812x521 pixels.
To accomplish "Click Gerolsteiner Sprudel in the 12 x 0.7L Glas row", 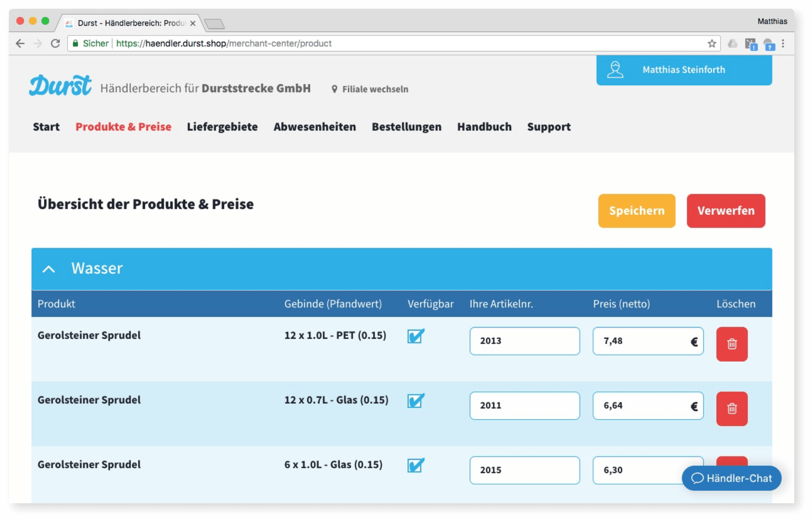I will [89, 400].
